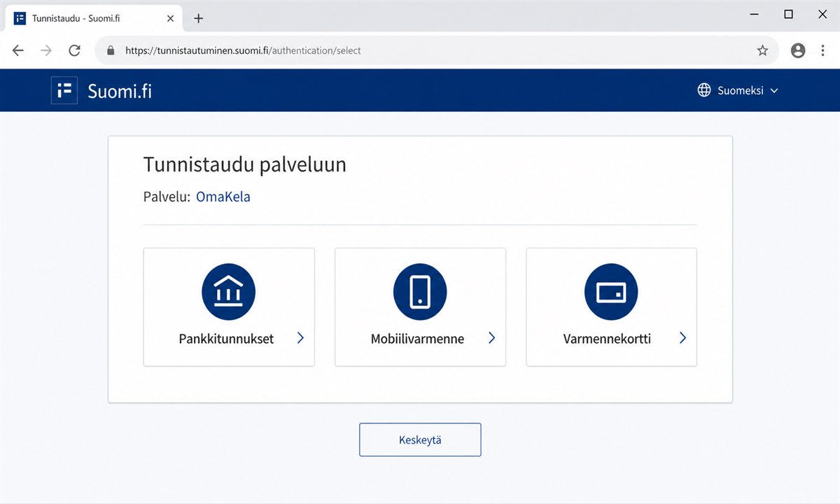Reload the page with the refresh icon
Viewport: 840px width, 504px height.
[x=74, y=50]
